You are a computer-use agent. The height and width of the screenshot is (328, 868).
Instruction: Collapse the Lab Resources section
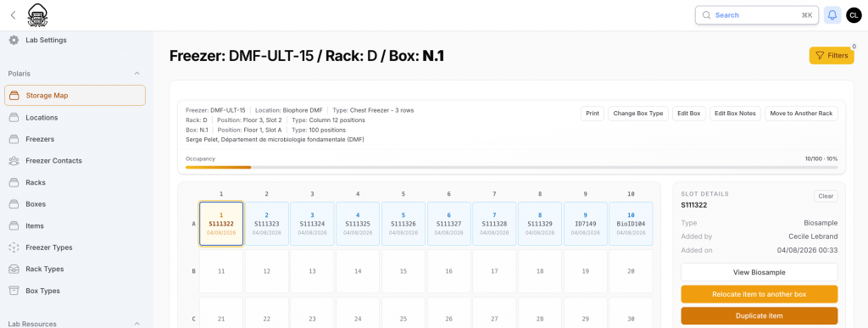click(x=137, y=324)
